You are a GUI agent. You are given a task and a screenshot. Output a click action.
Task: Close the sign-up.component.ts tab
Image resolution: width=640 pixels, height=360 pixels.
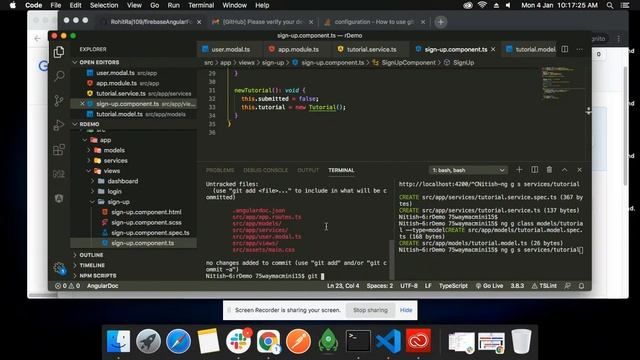pos(493,49)
